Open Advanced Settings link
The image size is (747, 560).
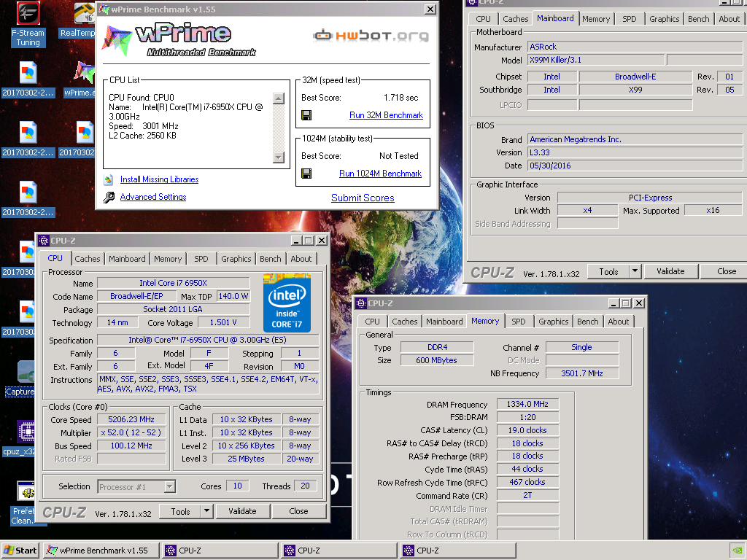pyautogui.click(x=153, y=197)
